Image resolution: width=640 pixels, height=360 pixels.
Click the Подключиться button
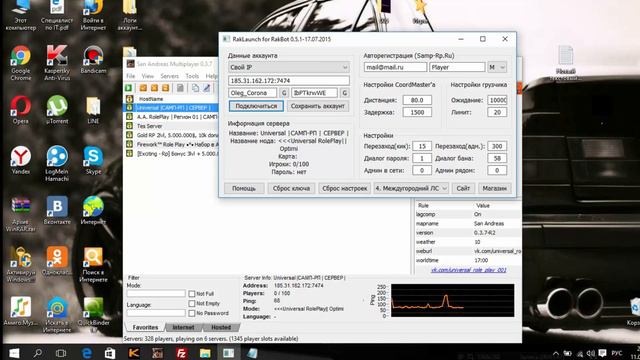pyautogui.click(x=256, y=106)
